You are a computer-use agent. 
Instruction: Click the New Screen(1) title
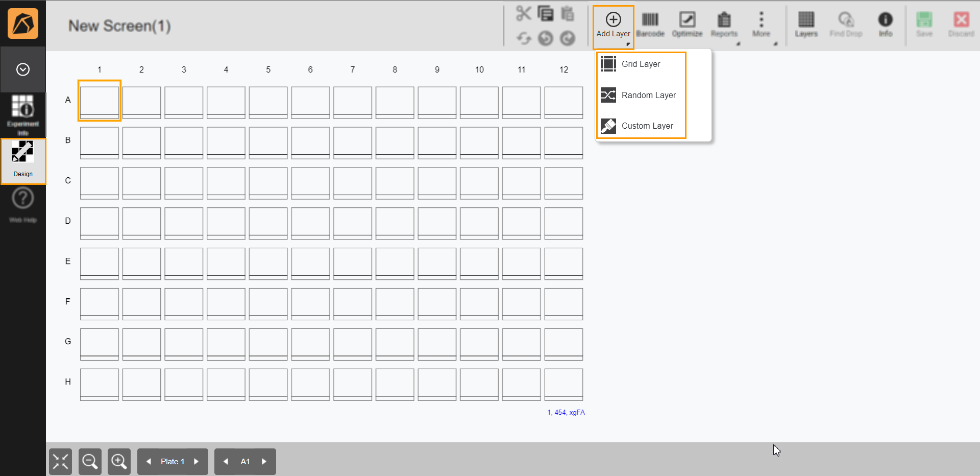tap(119, 26)
